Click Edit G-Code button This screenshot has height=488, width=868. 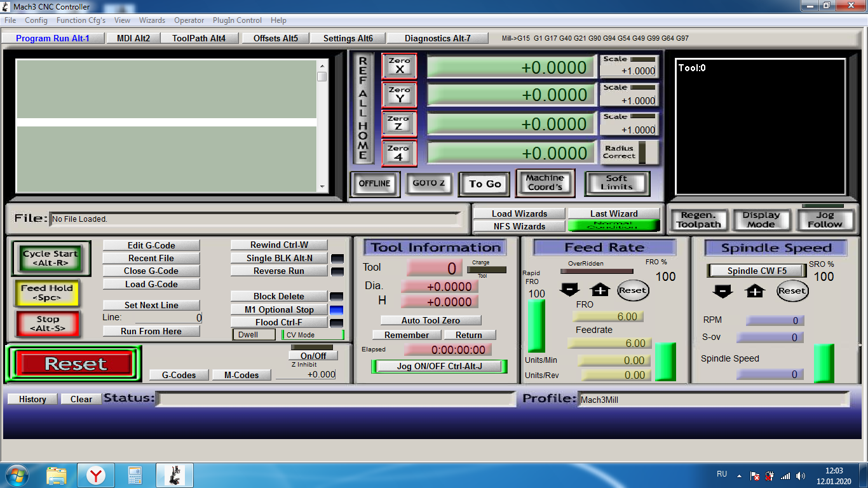coord(151,245)
